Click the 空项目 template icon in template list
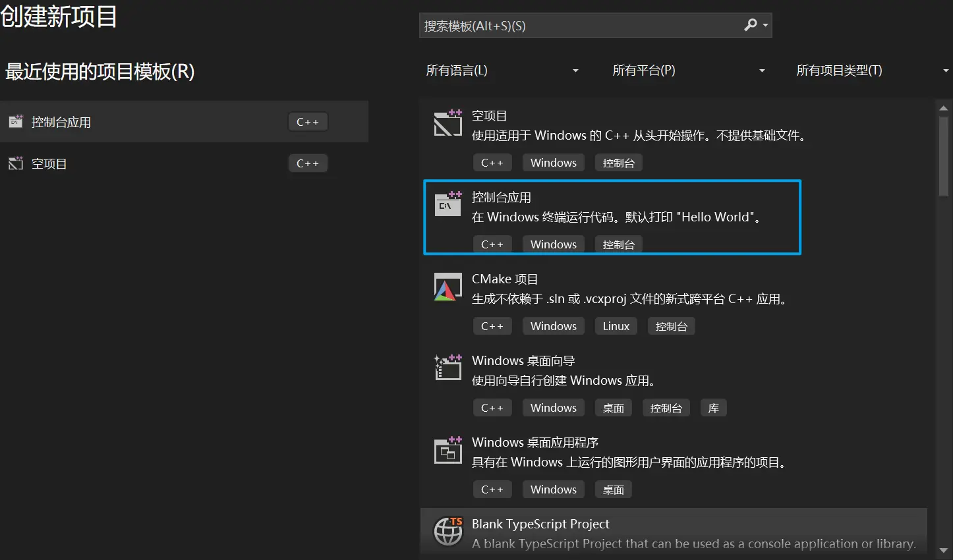Viewport: 953px width, 560px height. (x=448, y=123)
